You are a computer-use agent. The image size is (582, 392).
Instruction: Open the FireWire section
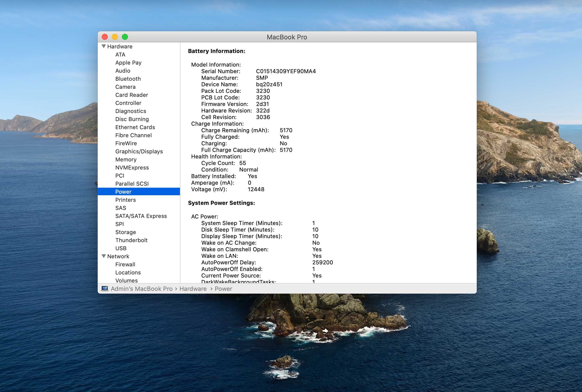tap(126, 143)
